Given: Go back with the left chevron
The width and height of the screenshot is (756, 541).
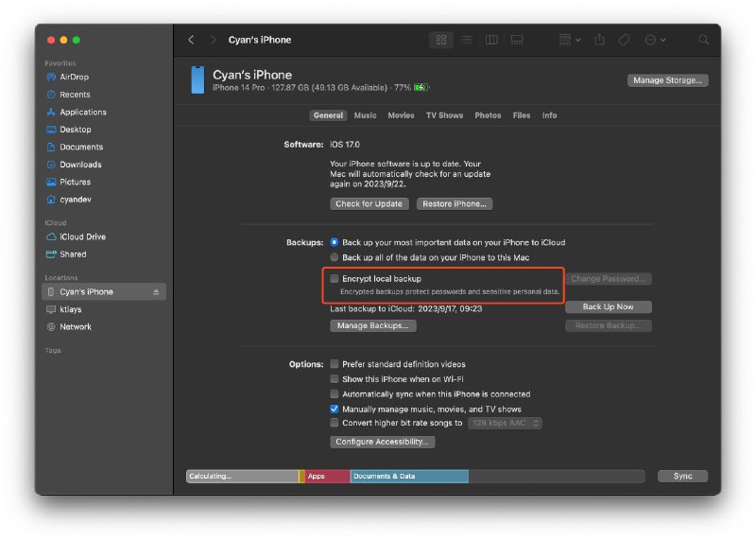Looking at the screenshot, I should point(191,40).
